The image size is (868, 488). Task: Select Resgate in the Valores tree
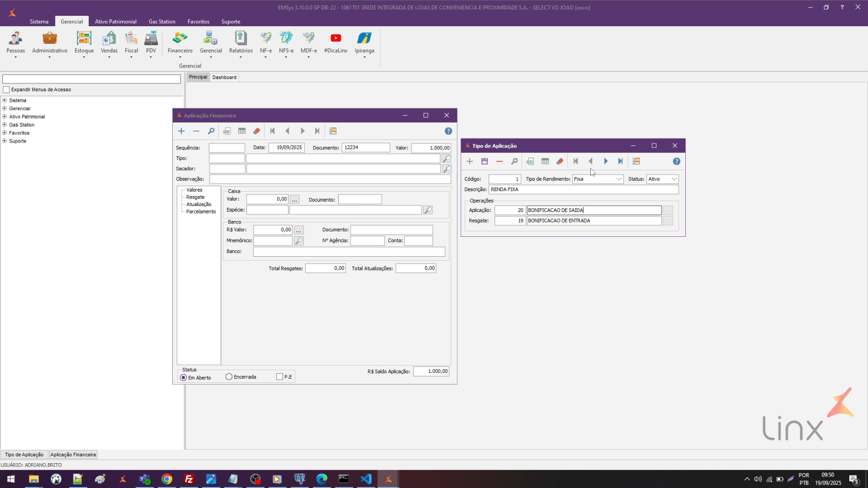(x=195, y=197)
